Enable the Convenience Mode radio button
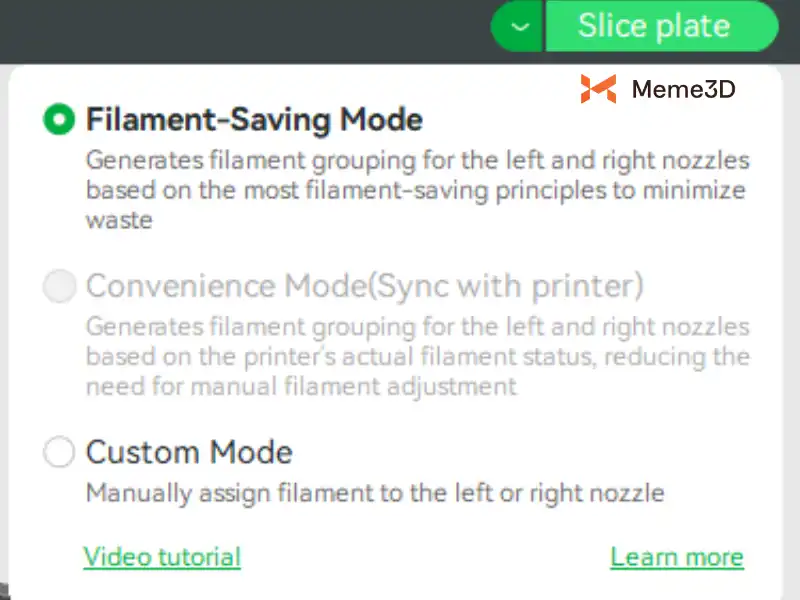Image resolution: width=800 pixels, height=600 pixels. point(59,287)
